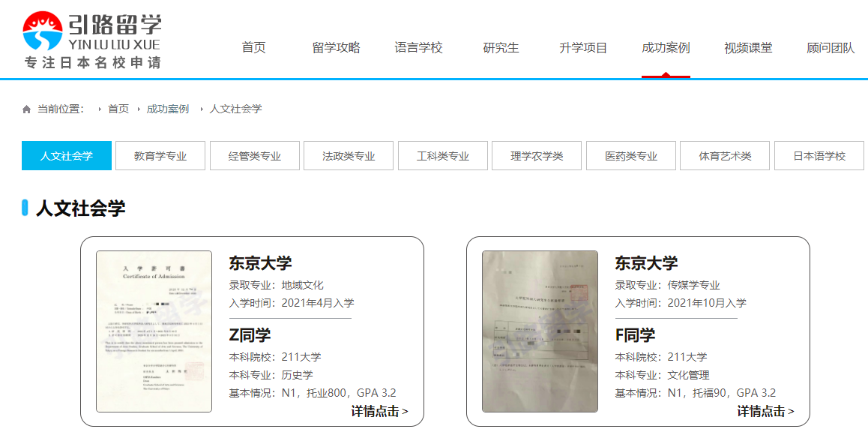Image resolution: width=868 pixels, height=432 pixels.
Task: Click 本科院校：211大学 in F同学 card
Action: click(x=661, y=357)
